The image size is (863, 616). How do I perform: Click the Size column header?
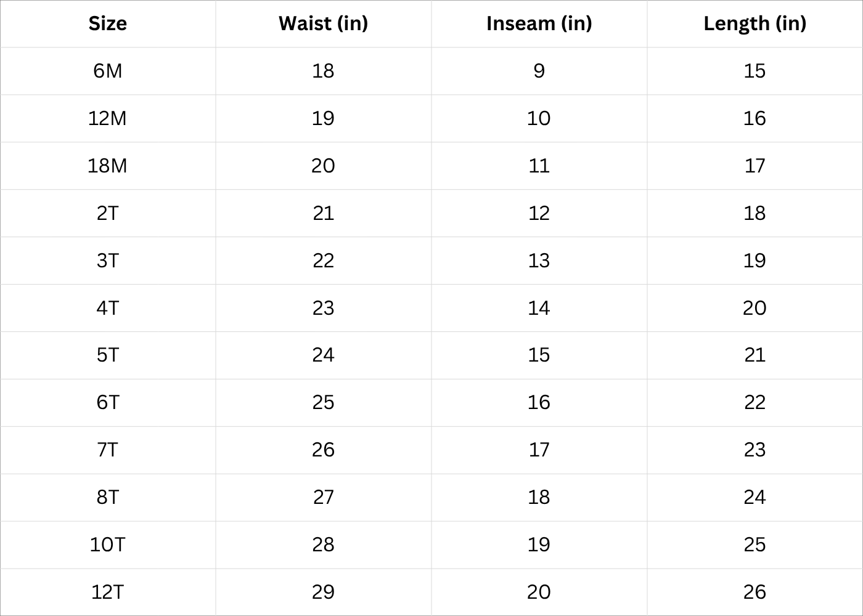point(108,23)
